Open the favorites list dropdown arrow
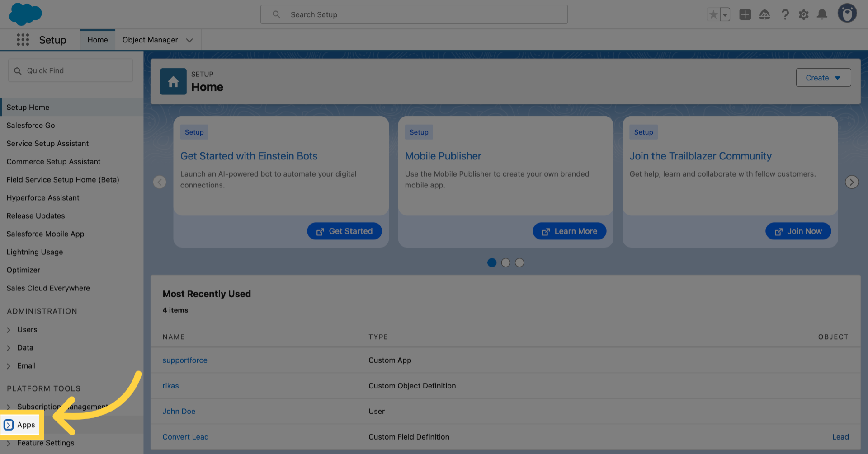868x454 pixels. pyautogui.click(x=725, y=14)
